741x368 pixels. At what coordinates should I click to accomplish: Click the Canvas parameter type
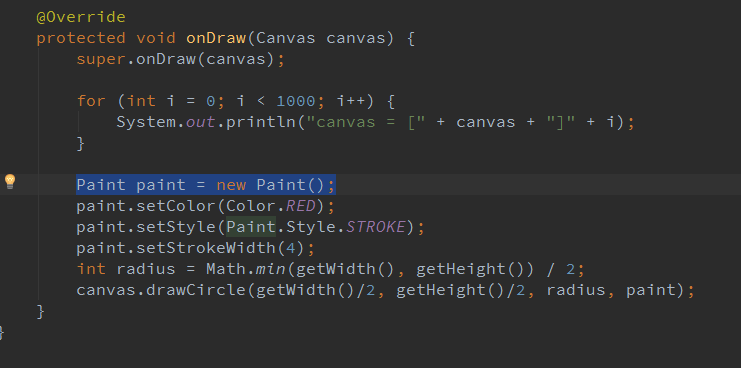(286, 38)
